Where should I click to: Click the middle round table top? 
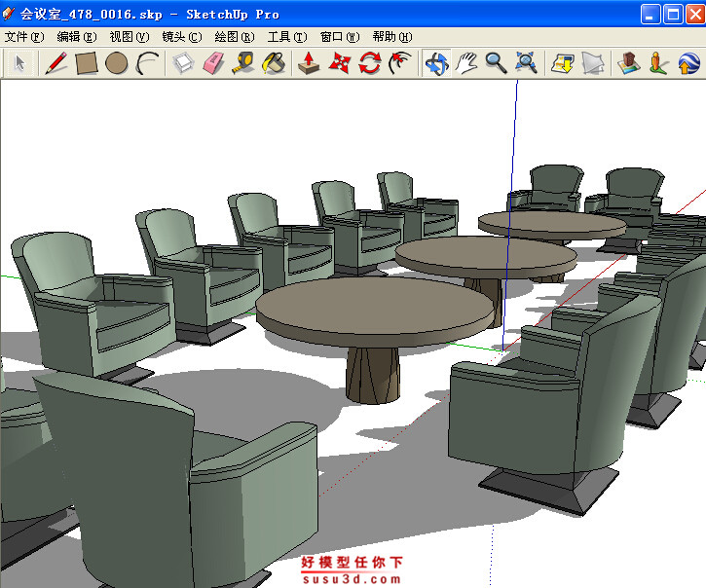485,253
